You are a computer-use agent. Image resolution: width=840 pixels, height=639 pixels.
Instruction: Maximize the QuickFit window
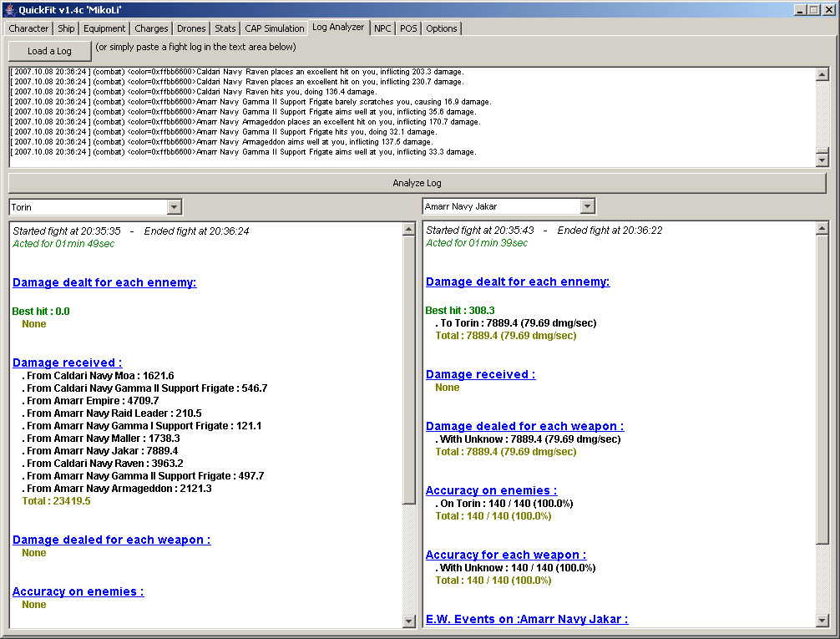click(813, 9)
